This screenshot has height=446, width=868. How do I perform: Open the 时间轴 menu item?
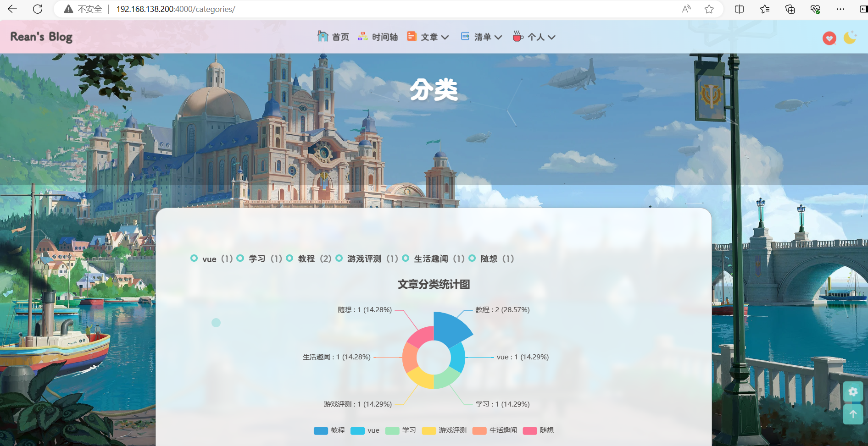(x=385, y=37)
